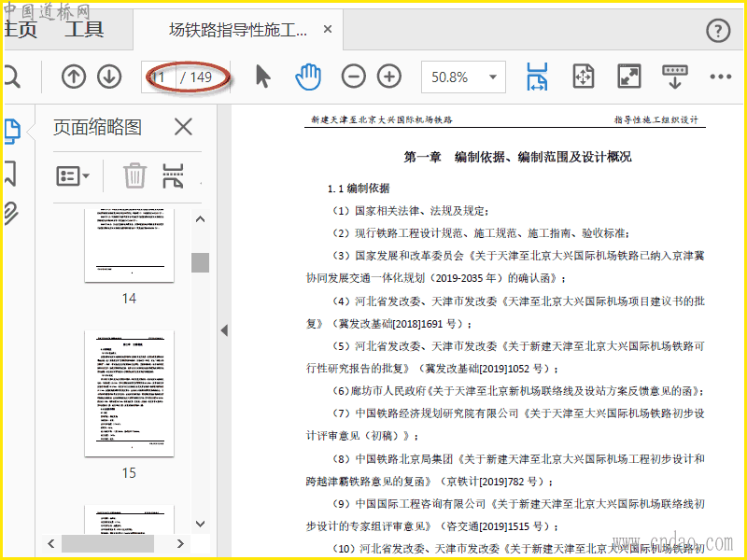
Task: Select page 15 thumbnail
Action: pyautogui.click(x=129, y=394)
